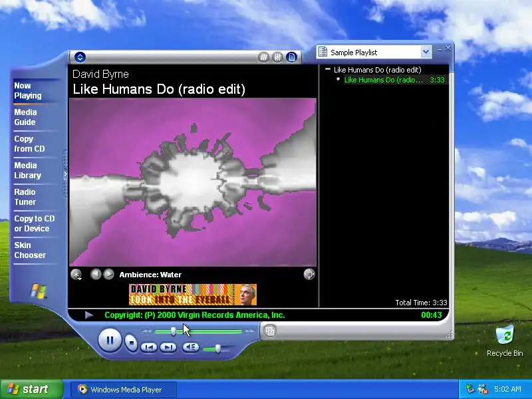Click the Copyright Virgin Records status text

pyautogui.click(x=194, y=315)
